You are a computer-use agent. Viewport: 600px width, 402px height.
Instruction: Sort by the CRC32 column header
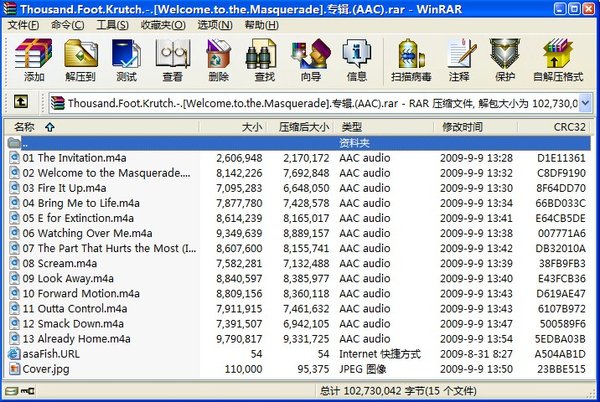click(x=554, y=127)
